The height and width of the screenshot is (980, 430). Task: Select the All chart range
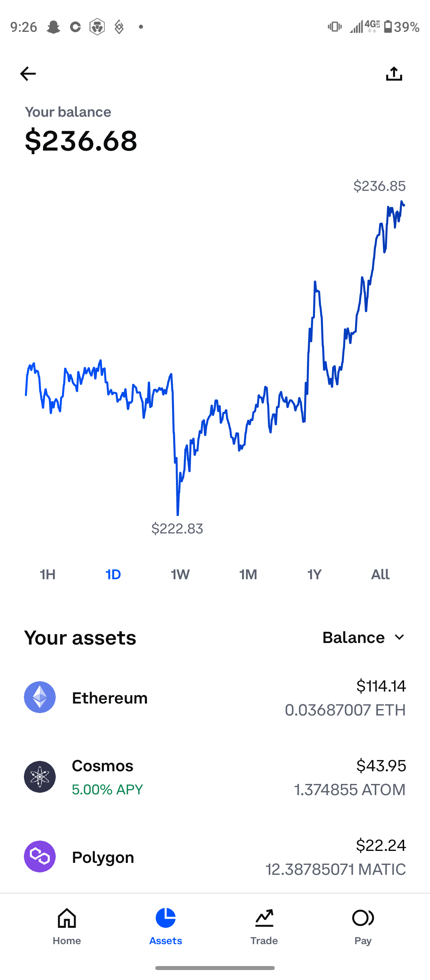click(380, 574)
